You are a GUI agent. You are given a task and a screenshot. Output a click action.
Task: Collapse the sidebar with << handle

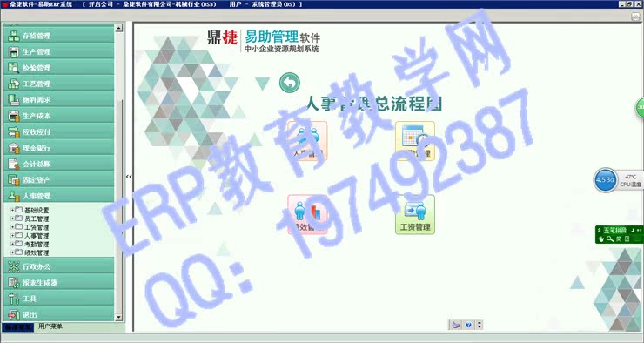pos(129,177)
